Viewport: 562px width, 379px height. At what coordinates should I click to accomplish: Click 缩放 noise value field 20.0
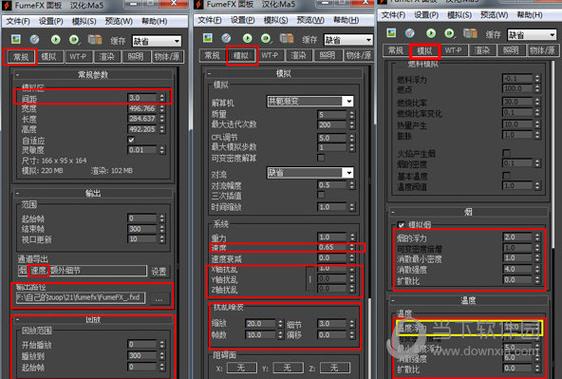coord(261,323)
